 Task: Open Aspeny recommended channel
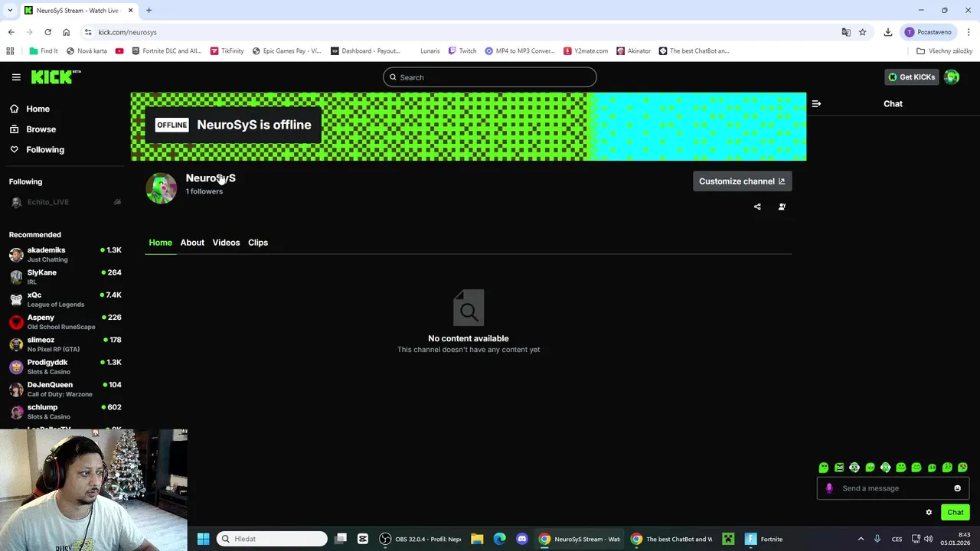point(65,321)
